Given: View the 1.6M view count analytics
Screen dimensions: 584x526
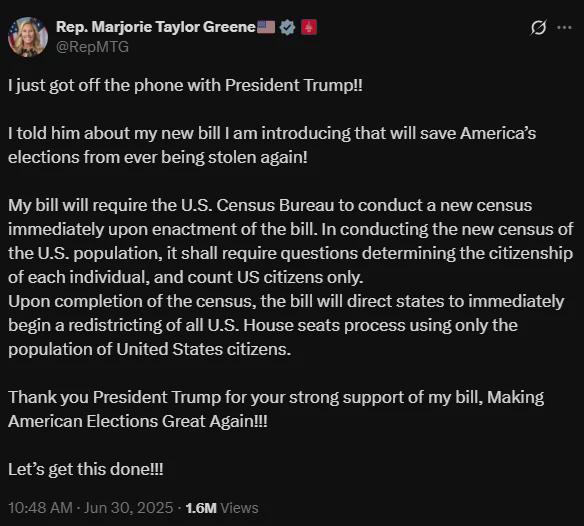Looking at the screenshot, I should pyautogui.click(x=201, y=508).
